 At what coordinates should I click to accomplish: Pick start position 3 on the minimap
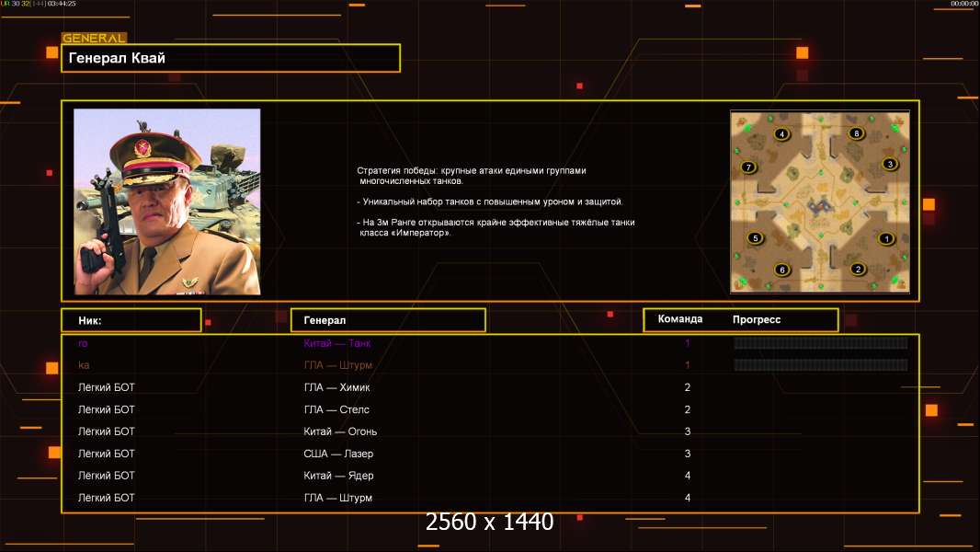889,164
